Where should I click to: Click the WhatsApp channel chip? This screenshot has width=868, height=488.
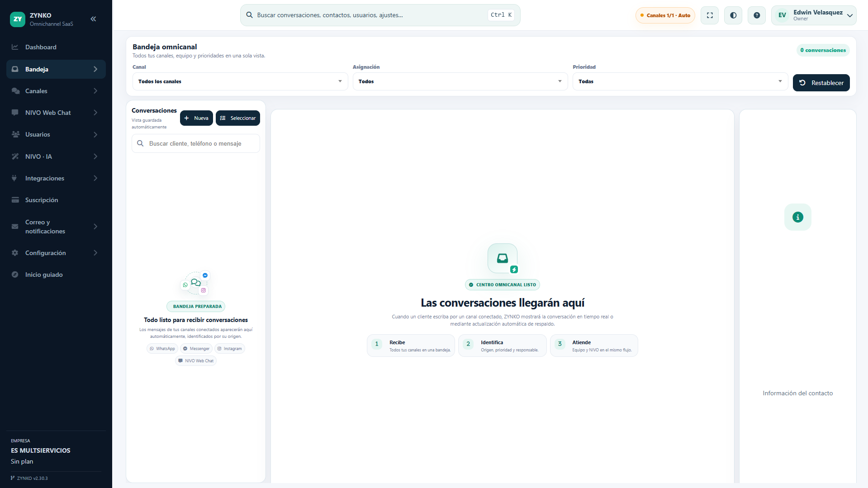click(162, 349)
